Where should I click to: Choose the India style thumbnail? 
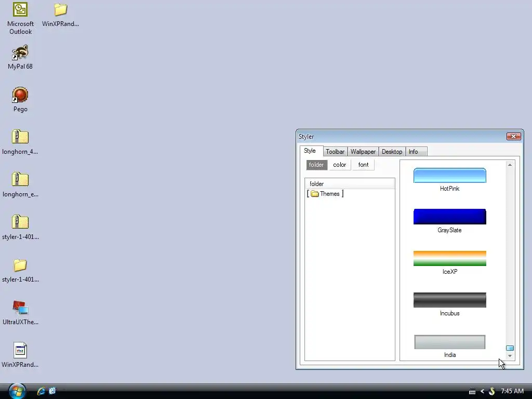[x=449, y=342]
